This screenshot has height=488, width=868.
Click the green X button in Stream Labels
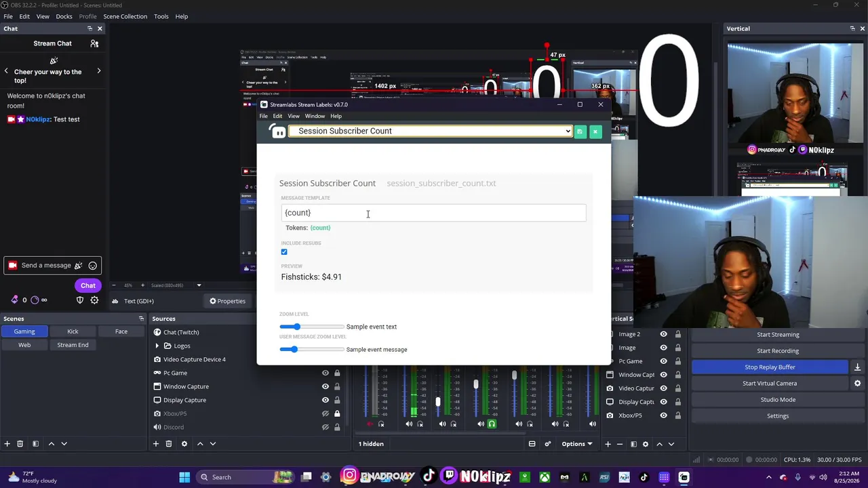(x=595, y=131)
